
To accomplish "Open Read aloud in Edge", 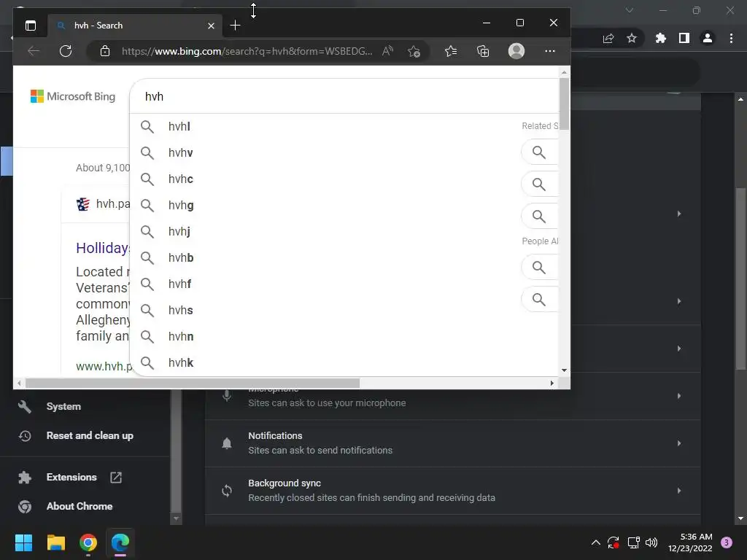I will coord(388,51).
